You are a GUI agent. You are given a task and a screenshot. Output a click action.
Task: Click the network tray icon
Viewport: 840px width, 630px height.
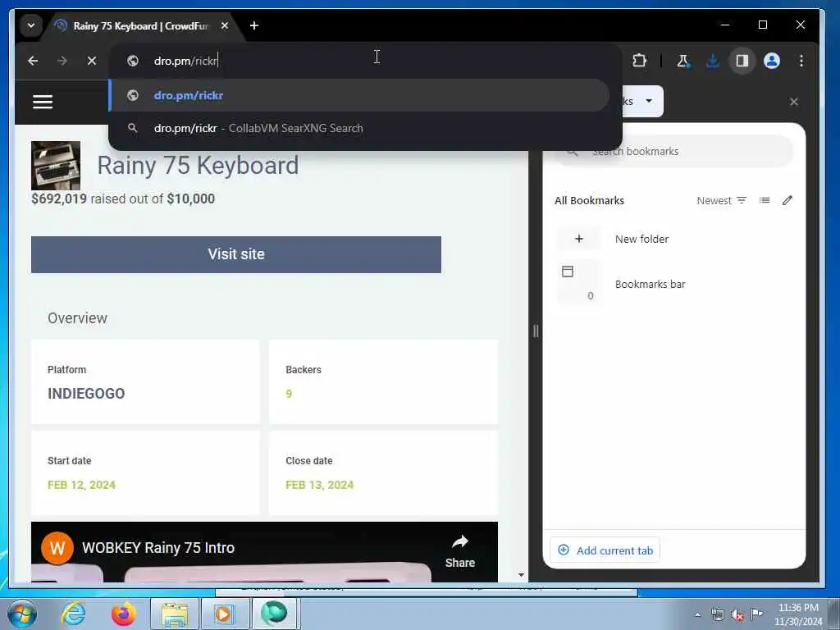[x=717, y=614]
